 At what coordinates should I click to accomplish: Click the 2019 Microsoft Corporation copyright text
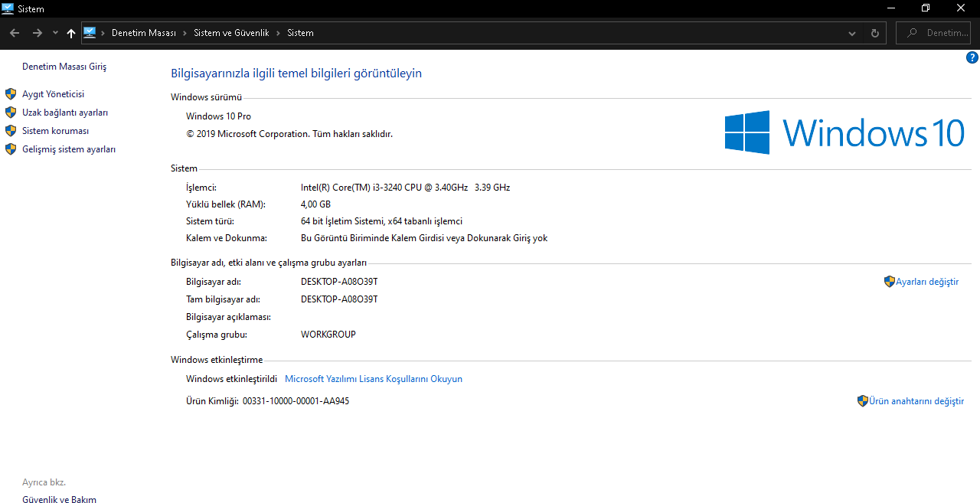(x=289, y=134)
